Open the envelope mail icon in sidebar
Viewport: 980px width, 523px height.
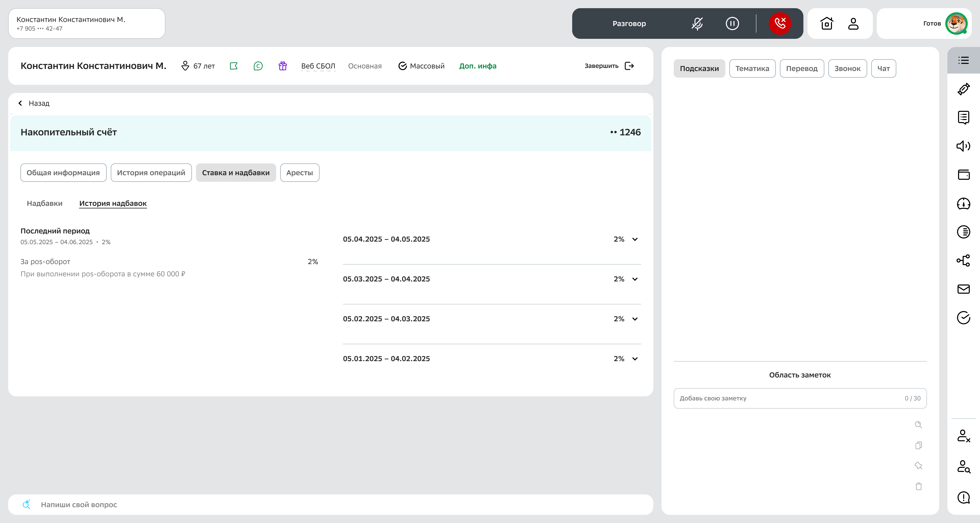pos(963,289)
